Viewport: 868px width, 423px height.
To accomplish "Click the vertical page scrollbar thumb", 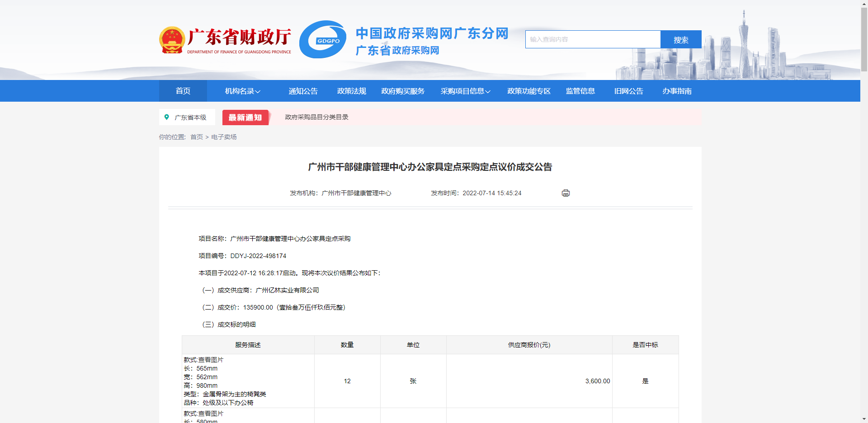I will (864, 40).
